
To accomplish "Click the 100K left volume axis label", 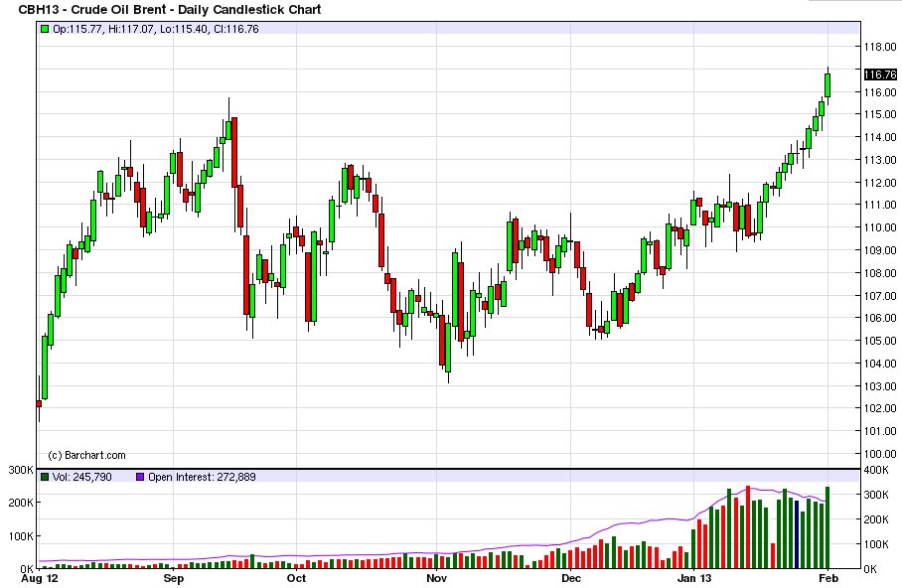I will tap(21, 536).
